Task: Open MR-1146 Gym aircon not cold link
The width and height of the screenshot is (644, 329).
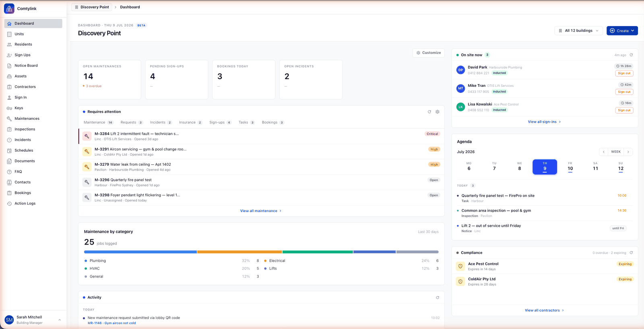Action: (112, 323)
